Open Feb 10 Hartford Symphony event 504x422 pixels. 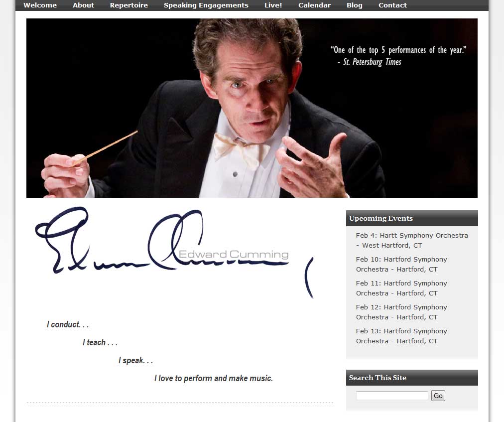click(401, 264)
